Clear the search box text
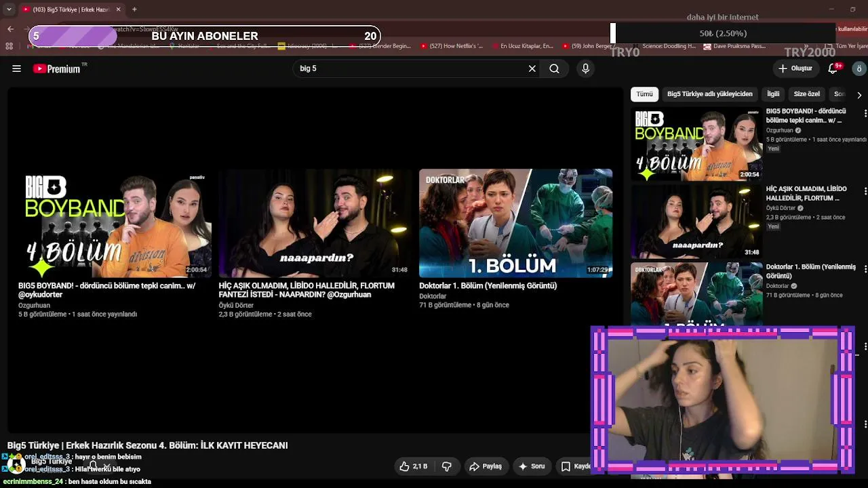This screenshot has width=868, height=488. click(532, 68)
